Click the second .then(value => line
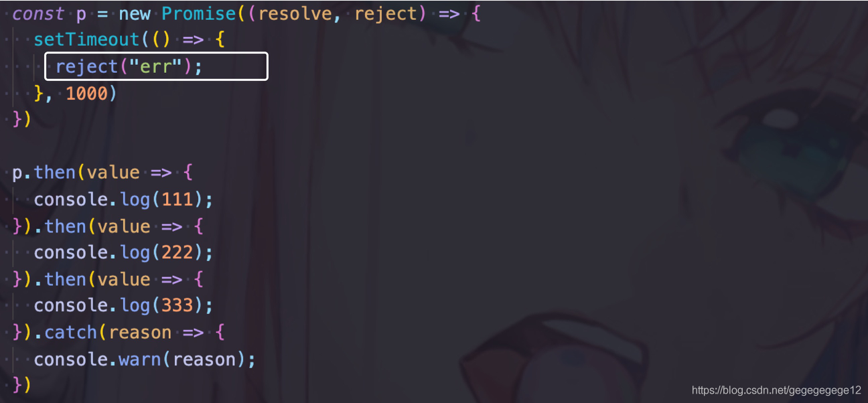 (108, 226)
